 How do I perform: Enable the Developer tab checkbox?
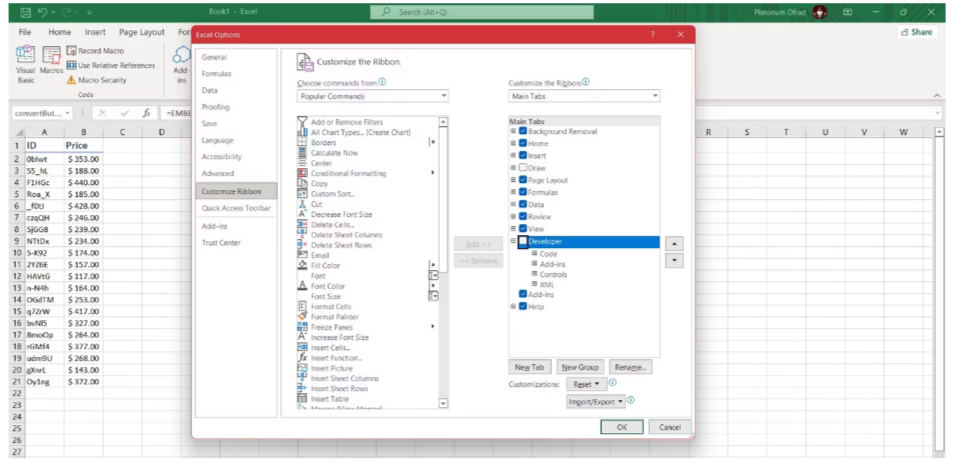(523, 242)
